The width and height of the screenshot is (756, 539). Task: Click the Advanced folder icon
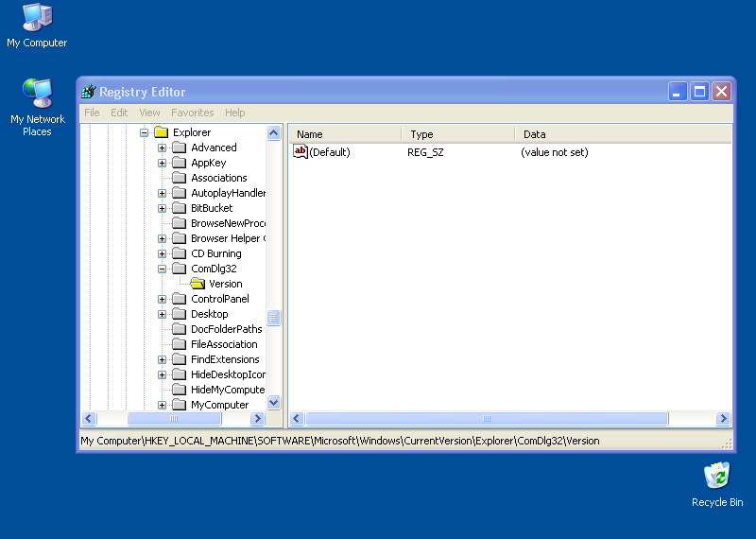pyautogui.click(x=180, y=148)
